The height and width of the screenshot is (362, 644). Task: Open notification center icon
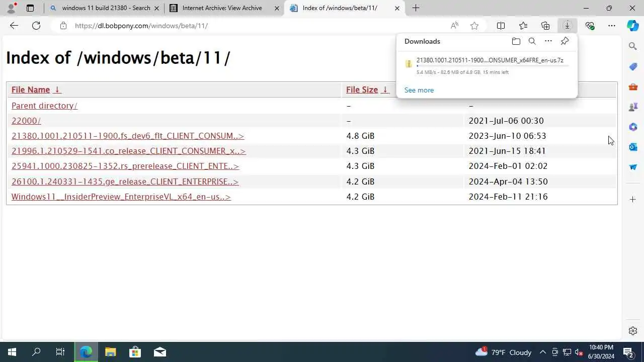628,352
